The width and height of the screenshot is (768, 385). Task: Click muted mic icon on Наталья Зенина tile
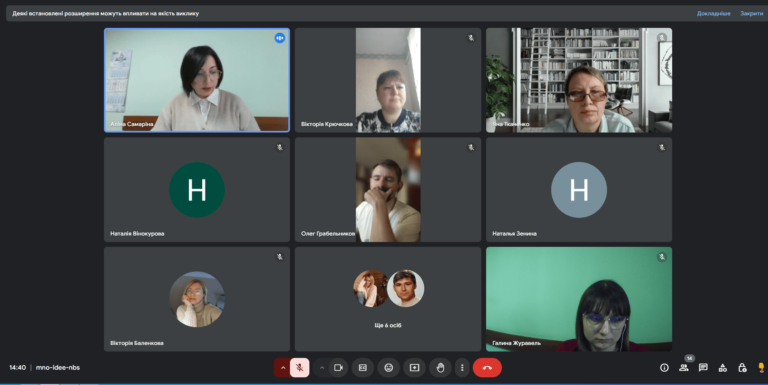click(x=662, y=147)
